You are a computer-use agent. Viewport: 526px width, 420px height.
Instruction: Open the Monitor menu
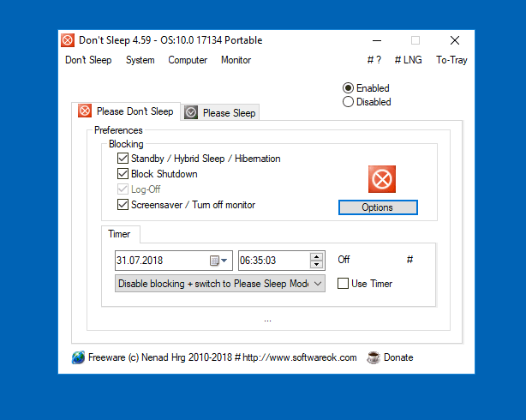pos(236,60)
